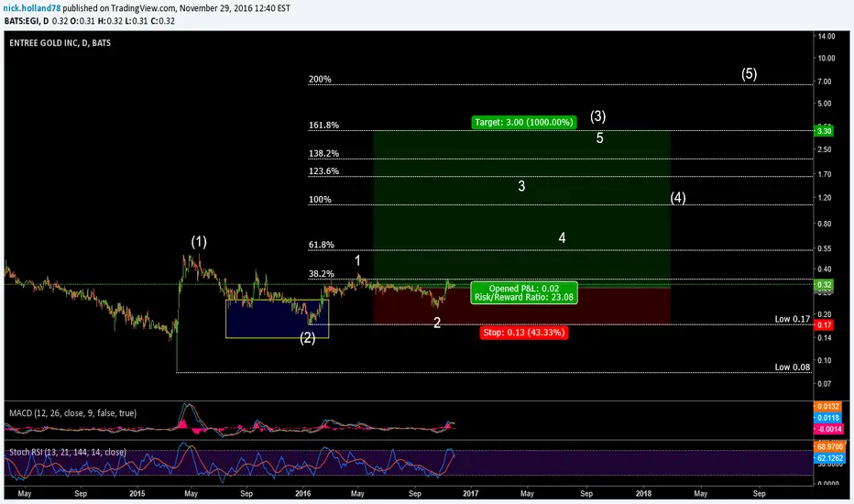The width and height of the screenshot is (854, 504).
Task: Click the 3.30 green price tag
Action: click(x=824, y=131)
